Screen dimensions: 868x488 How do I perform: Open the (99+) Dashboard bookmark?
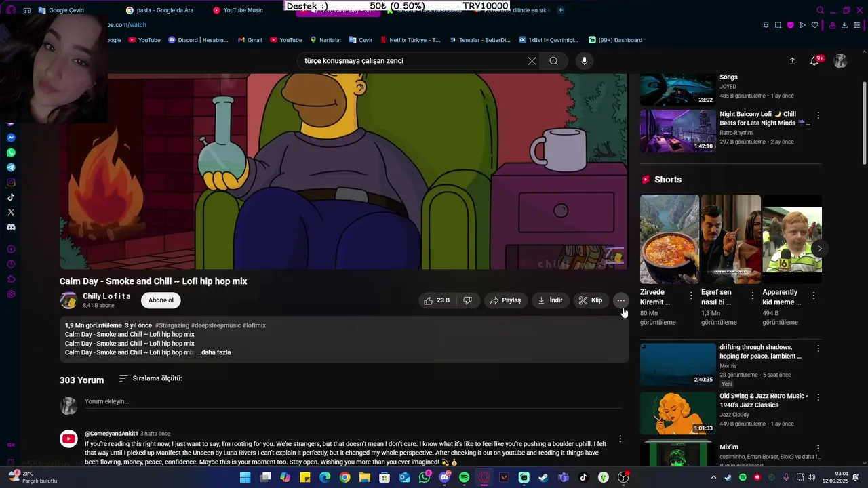click(x=615, y=40)
